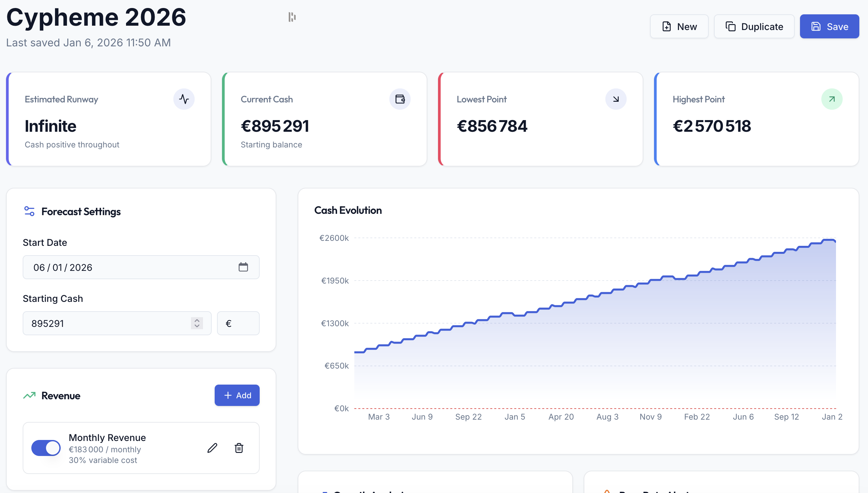
Task: Duplicate the current forecast
Action: [x=754, y=26]
